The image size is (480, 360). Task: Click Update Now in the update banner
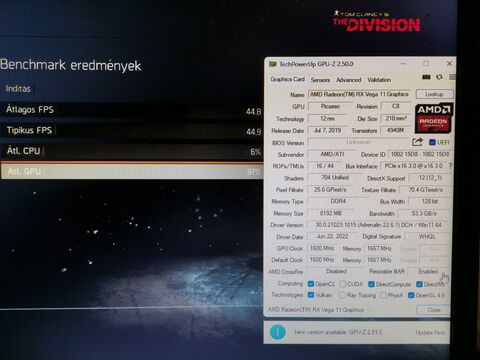click(x=430, y=333)
